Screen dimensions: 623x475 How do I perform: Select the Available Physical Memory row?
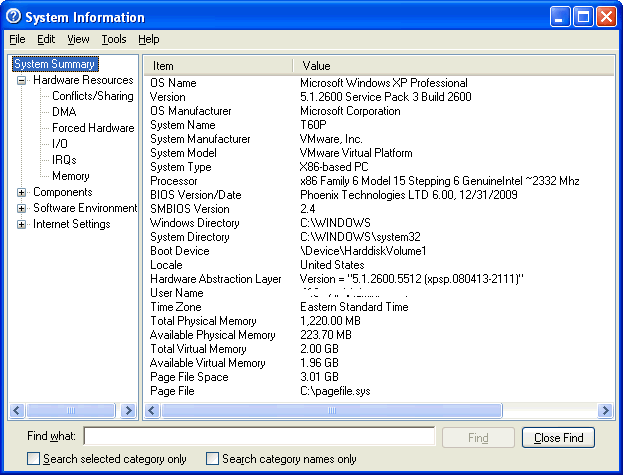(379, 335)
